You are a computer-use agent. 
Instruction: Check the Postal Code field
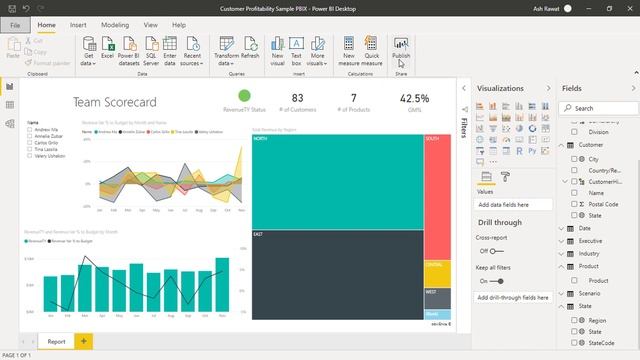pos(574,204)
